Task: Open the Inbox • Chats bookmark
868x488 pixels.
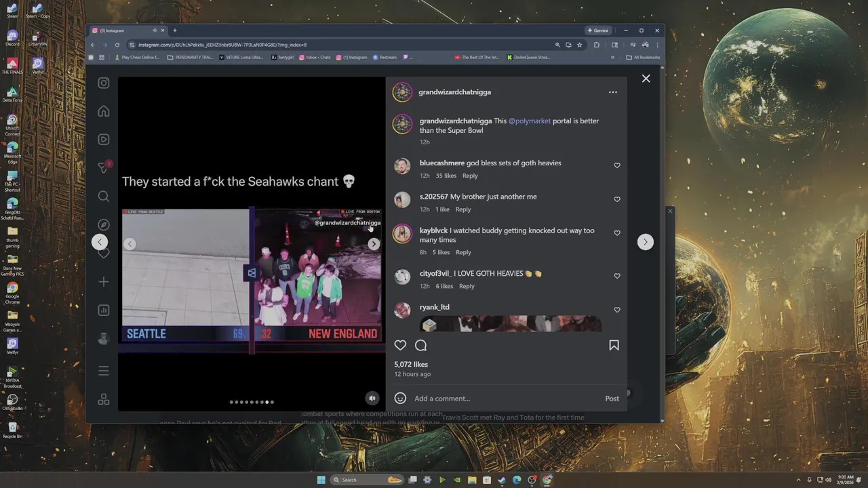Action: click(315, 58)
